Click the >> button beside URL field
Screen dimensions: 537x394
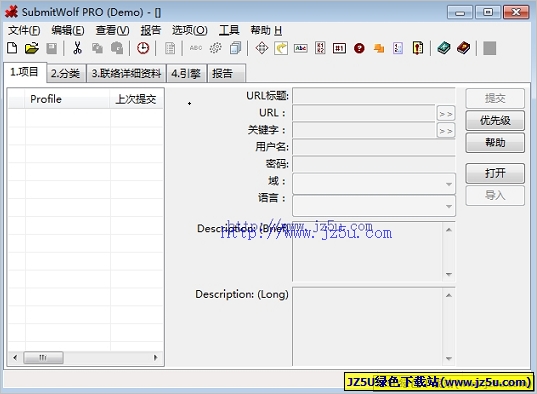[446, 114]
